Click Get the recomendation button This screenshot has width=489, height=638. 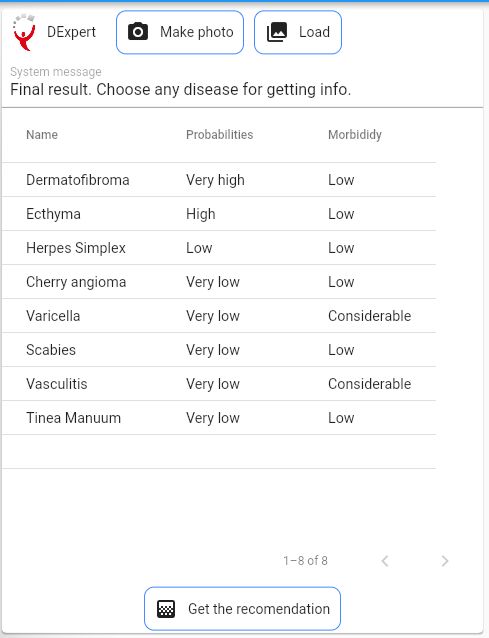(242, 609)
